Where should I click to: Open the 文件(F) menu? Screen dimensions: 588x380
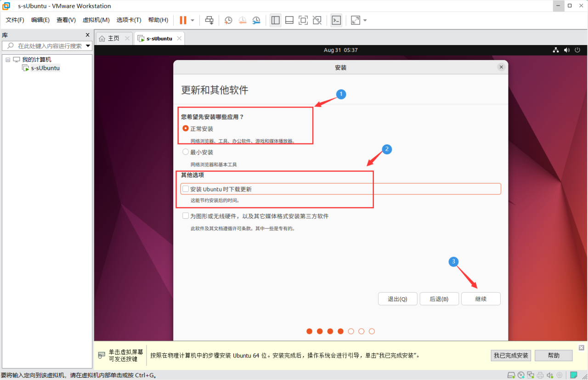pos(15,20)
